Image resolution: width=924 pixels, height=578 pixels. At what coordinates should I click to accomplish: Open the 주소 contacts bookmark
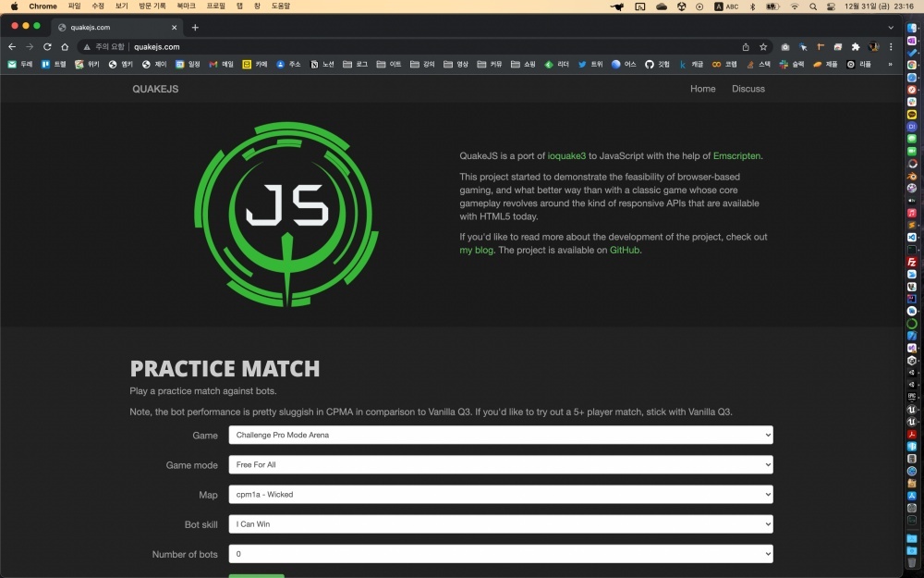tap(288, 65)
